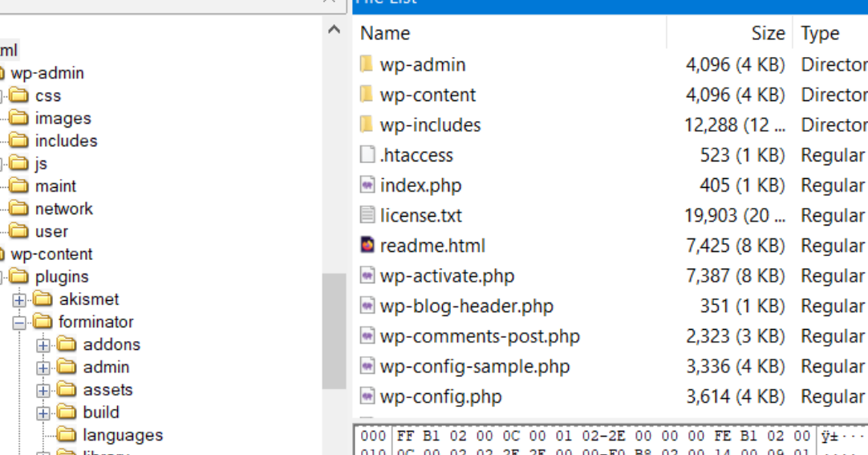This screenshot has height=455, width=868.
Task: Select the forminator tree folder label
Action: 96,322
